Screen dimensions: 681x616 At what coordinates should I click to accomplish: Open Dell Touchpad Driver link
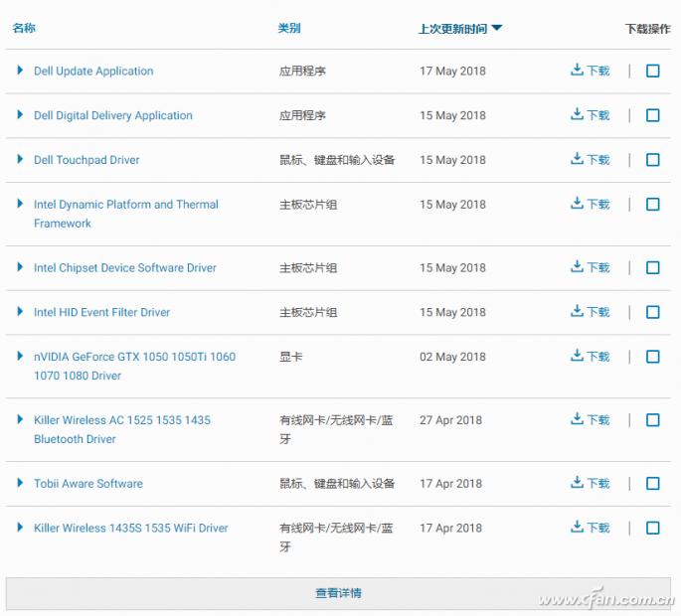pos(86,160)
